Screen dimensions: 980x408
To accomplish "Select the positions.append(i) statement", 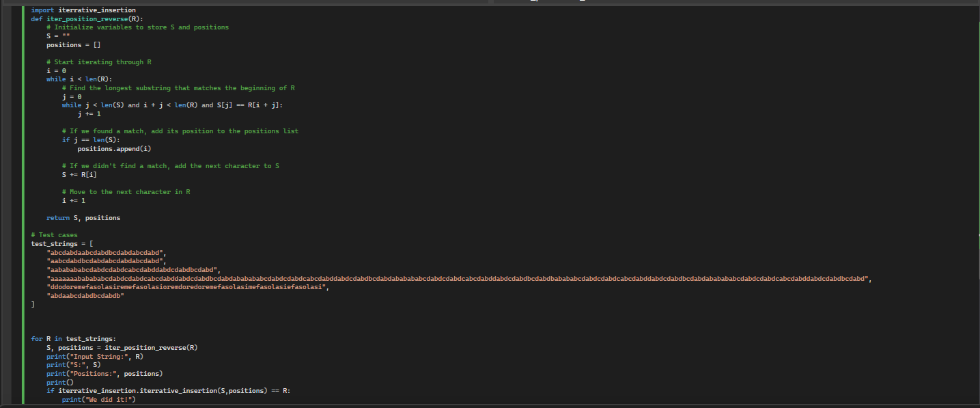I will tap(109, 148).
